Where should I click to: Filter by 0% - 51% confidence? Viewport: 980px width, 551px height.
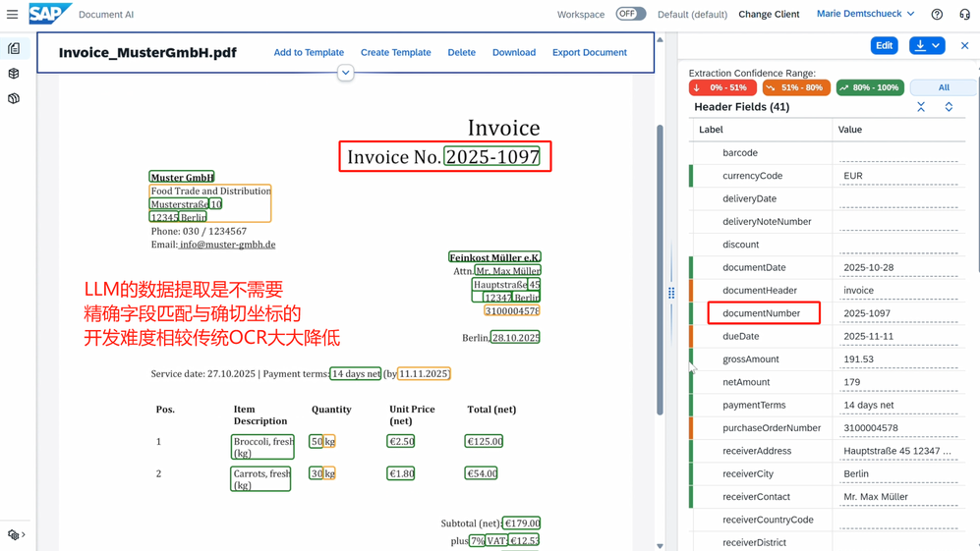pyautogui.click(x=722, y=88)
